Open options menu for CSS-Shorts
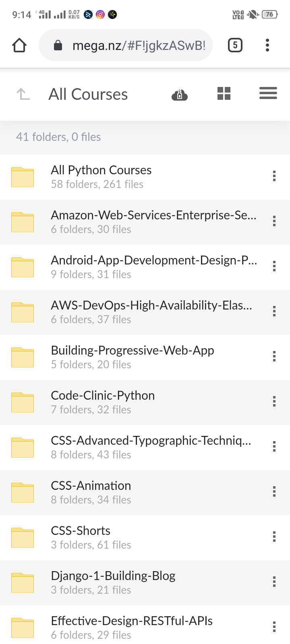Image resolution: width=290 pixels, height=644 pixels. [274, 537]
